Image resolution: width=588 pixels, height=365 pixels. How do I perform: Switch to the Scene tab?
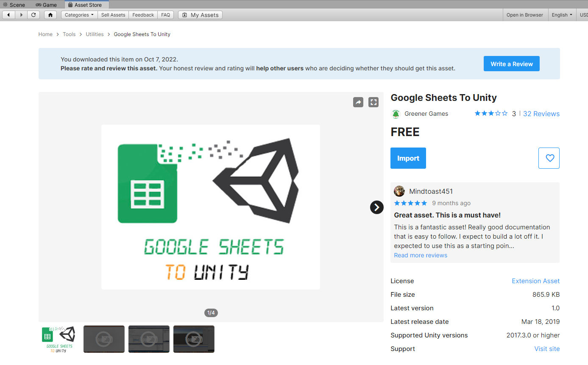coord(14,5)
